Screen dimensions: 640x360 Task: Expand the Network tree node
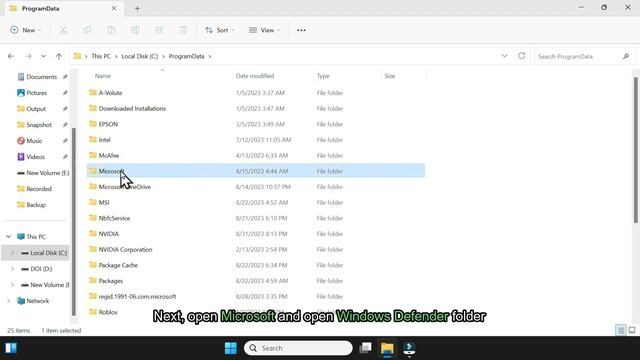coord(9,301)
